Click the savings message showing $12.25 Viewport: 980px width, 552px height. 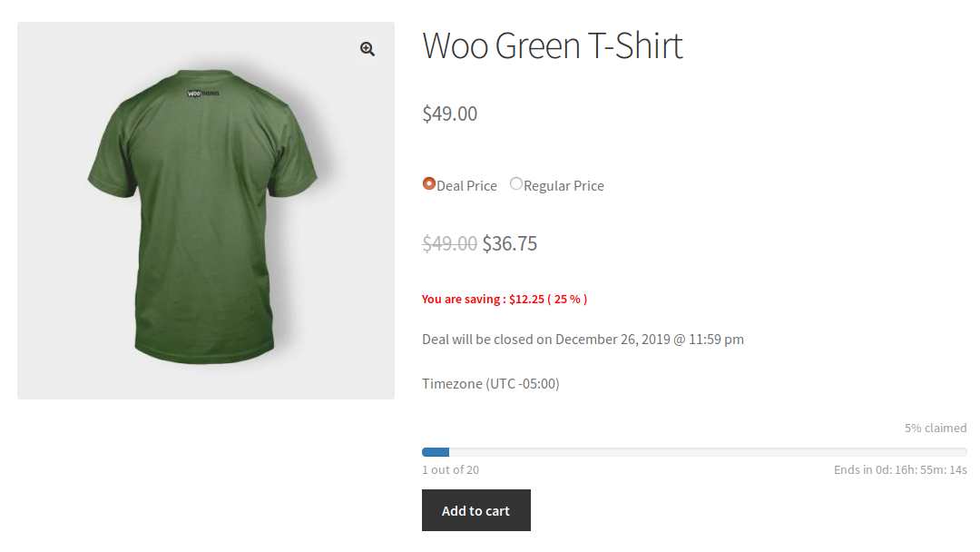point(504,298)
